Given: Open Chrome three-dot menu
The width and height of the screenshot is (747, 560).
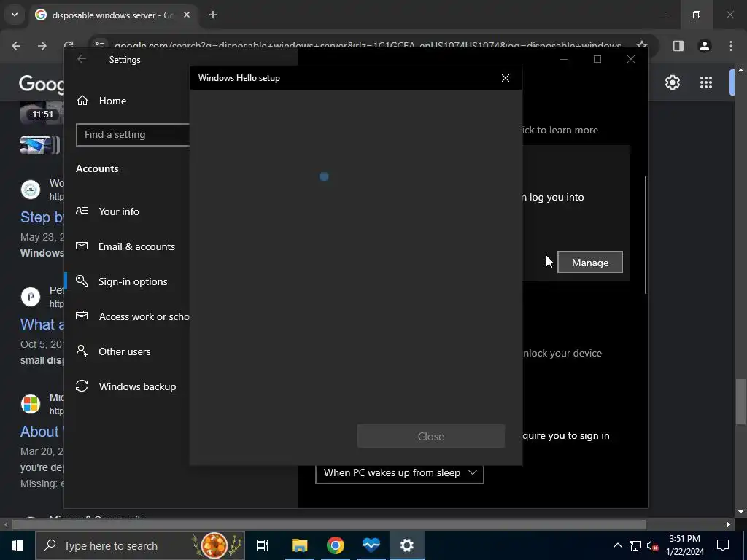Looking at the screenshot, I should [731, 46].
